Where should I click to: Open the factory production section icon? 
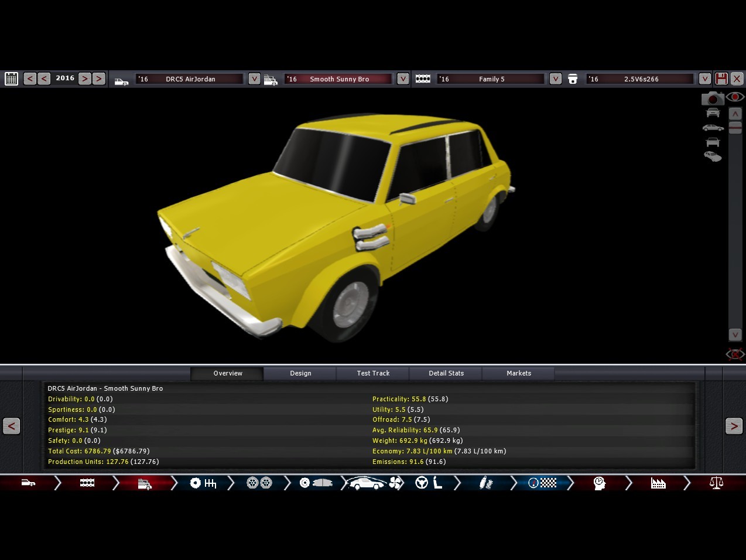coord(658,483)
